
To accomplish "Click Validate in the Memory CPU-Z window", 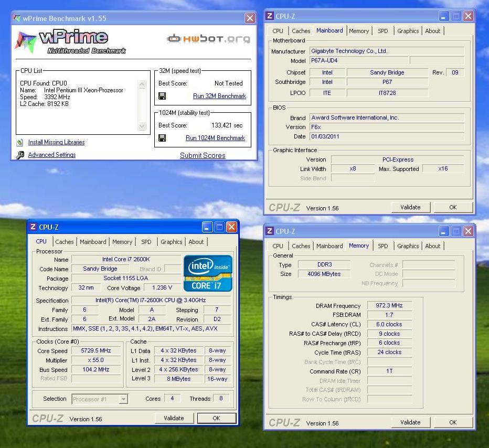I will coord(410,422).
